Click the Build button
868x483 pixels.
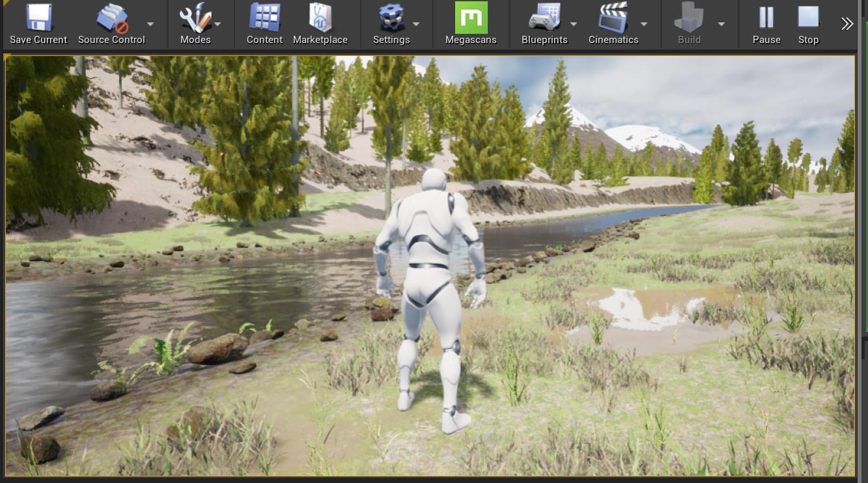[x=689, y=24]
